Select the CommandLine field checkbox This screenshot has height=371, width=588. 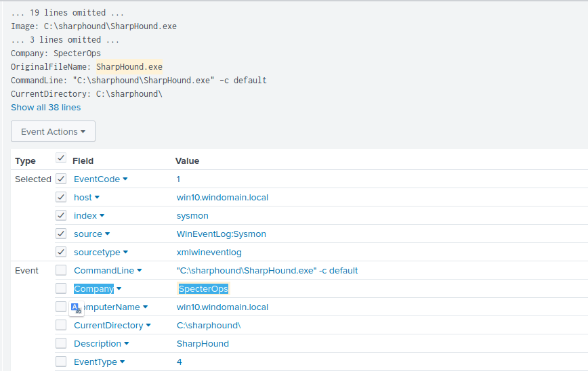pyautogui.click(x=61, y=271)
